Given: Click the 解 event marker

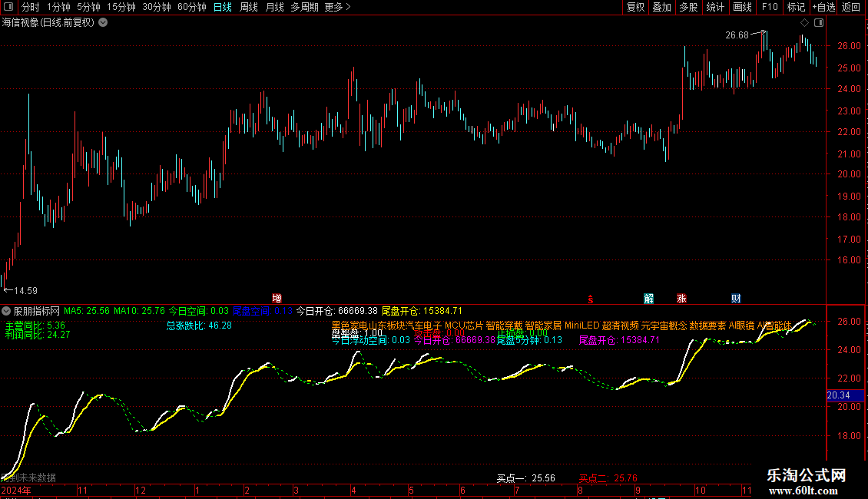Looking at the screenshot, I should [649, 299].
